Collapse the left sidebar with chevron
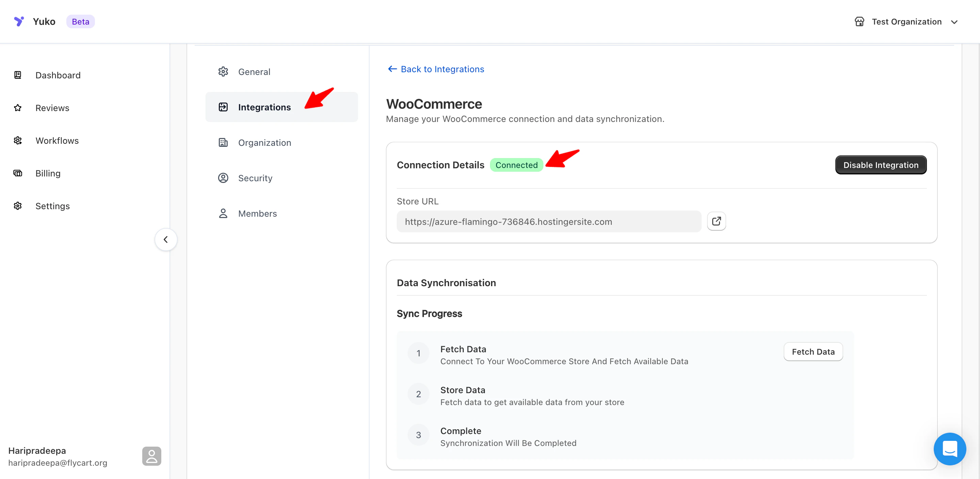This screenshot has height=479, width=980. pyautogui.click(x=165, y=239)
